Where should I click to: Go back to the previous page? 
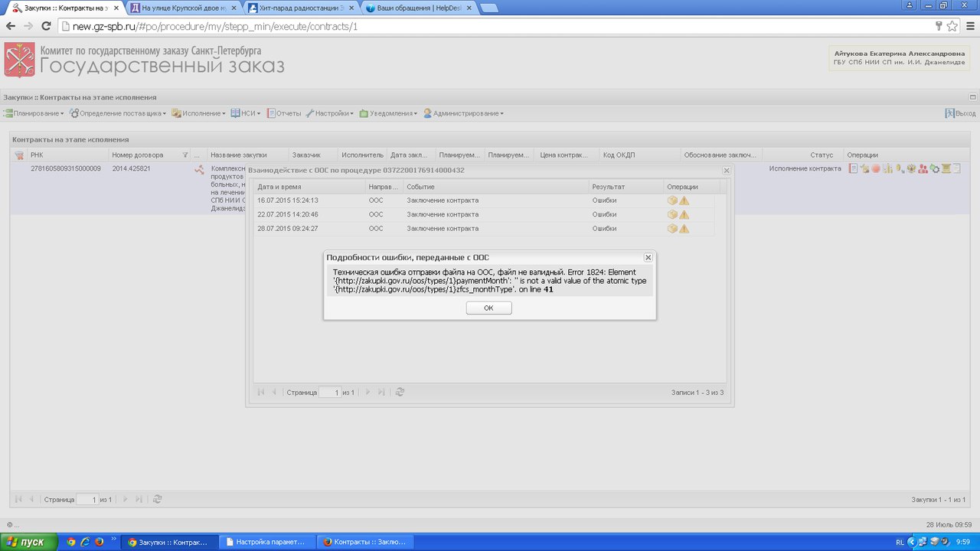[11, 26]
